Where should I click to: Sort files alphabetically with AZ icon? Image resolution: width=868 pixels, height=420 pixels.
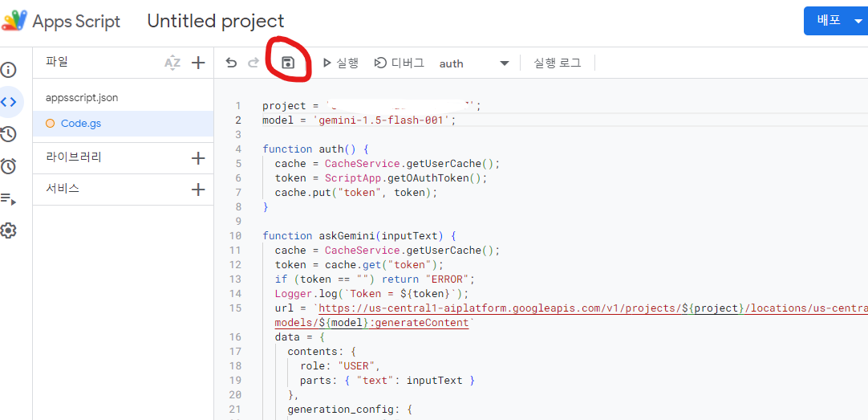pyautogui.click(x=172, y=63)
